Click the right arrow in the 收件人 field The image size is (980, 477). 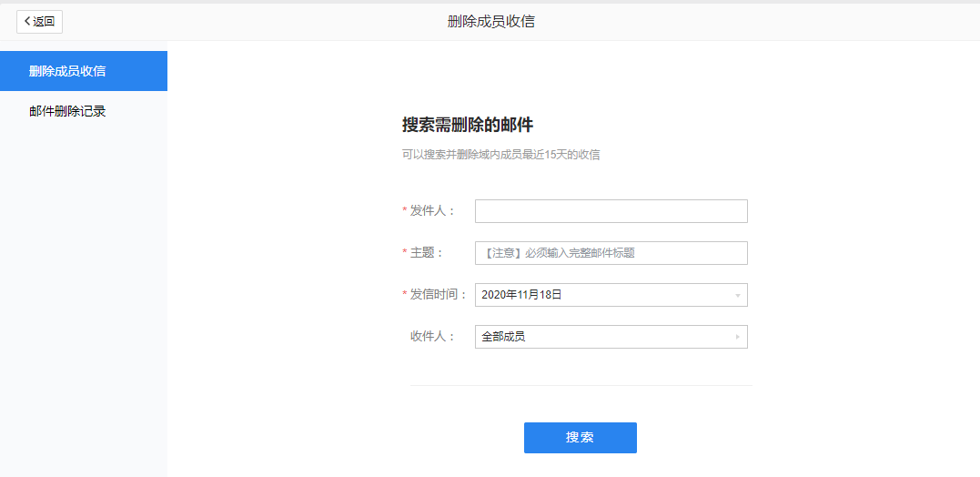coord(737,338)
